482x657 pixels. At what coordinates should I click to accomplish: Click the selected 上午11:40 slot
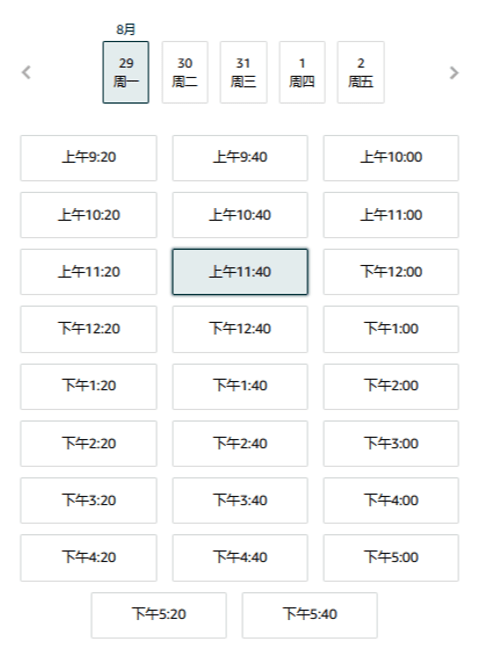pos(240,272)
